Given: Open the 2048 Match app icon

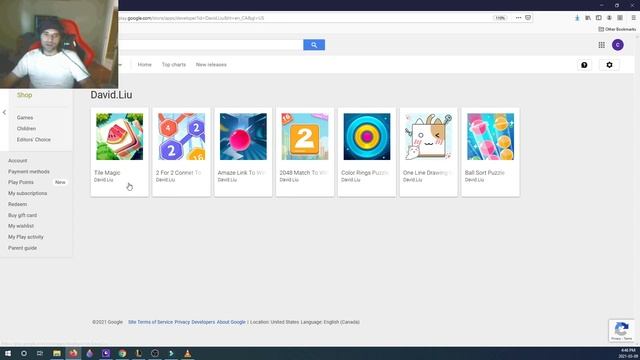Looking at the screenshot, I should pos(305,136).
